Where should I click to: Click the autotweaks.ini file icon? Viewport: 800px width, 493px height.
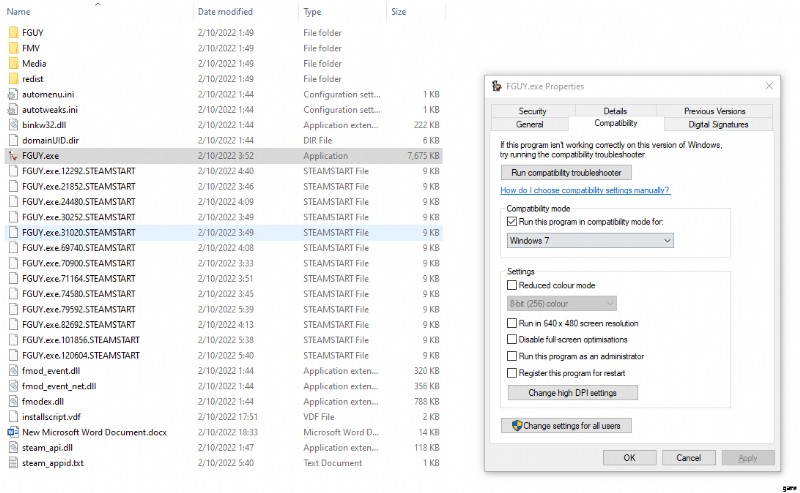[13, 109]
